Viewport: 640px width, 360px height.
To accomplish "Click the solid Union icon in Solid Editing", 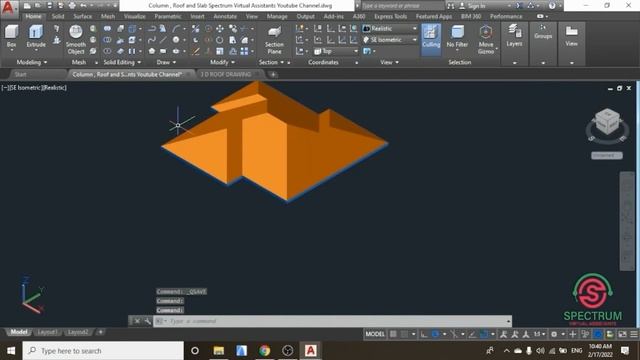I will point(107,29).
